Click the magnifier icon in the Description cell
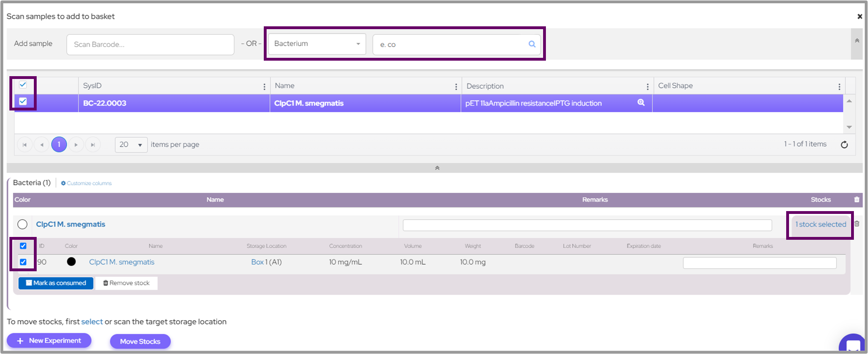The width and height of the screenshot is (868, 354). (640, 102)
